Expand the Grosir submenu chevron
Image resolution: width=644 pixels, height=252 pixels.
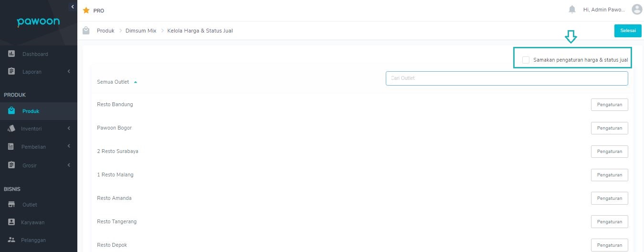[69, 165]
